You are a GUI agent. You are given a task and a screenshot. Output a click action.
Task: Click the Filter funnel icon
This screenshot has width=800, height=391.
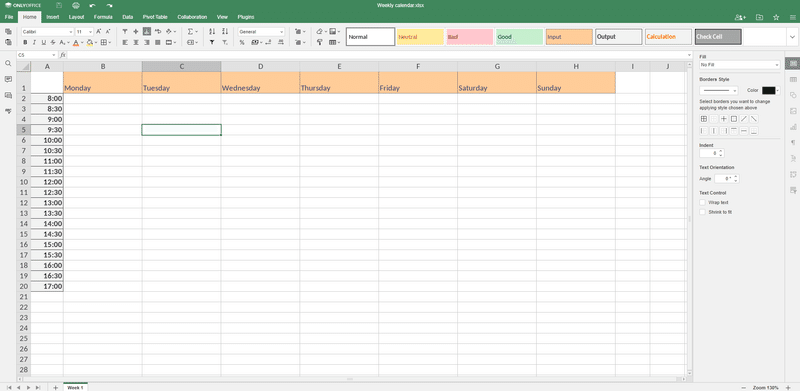point(212,42)
